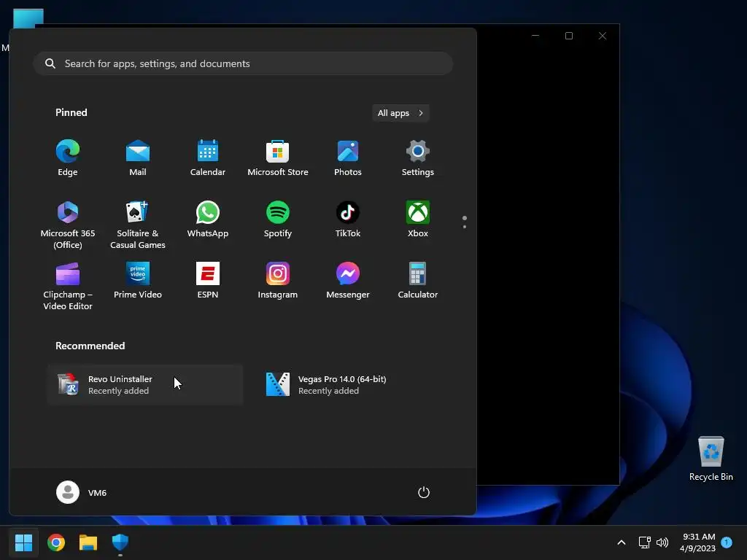Open Microsoft 365 (Office)
The image size is (747, 560).
[x=68, y=225]
